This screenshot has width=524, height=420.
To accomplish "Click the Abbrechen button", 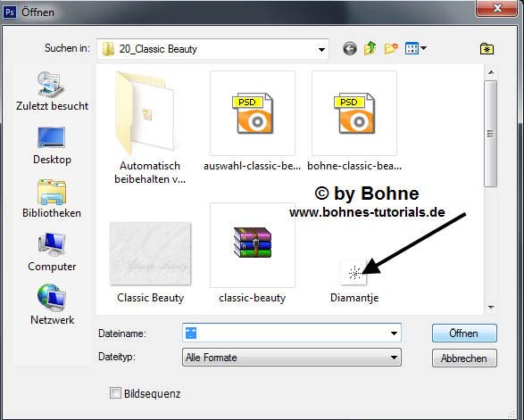I will (x=464, y=358).
